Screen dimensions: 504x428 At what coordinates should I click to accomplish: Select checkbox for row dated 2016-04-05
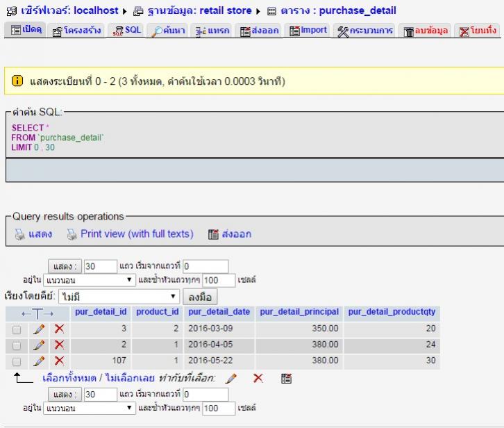pyautogui.click(x=17, y=345)
